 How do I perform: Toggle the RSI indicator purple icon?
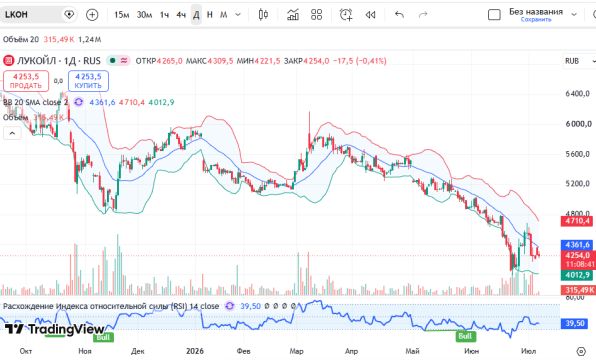click(230, 306)
